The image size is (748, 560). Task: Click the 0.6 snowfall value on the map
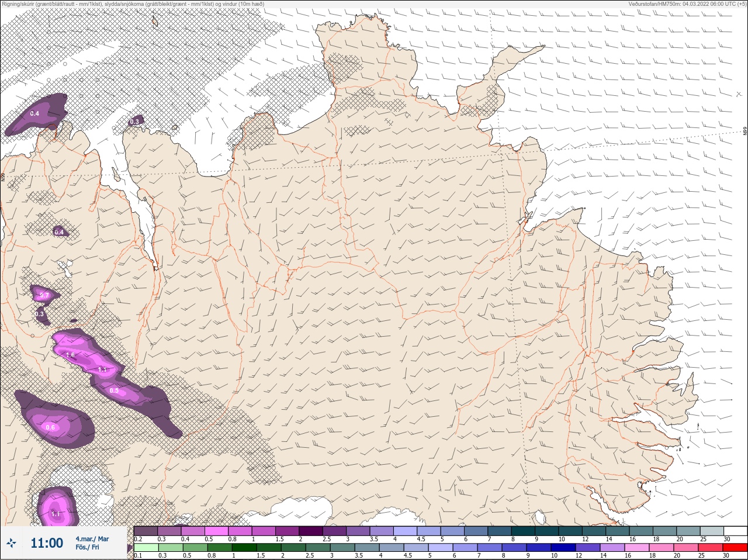50,428
